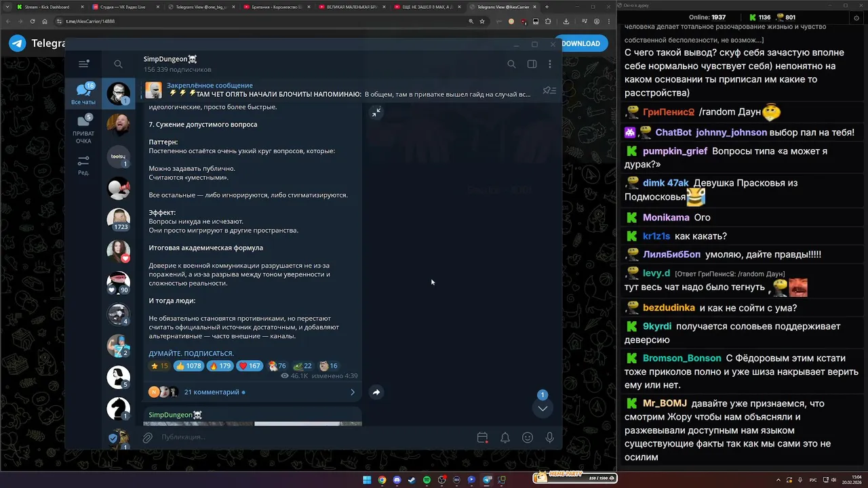Screen dimensions: 868x488
Task: Expand comments with the chevron arrow
Action: pos(353,392)
